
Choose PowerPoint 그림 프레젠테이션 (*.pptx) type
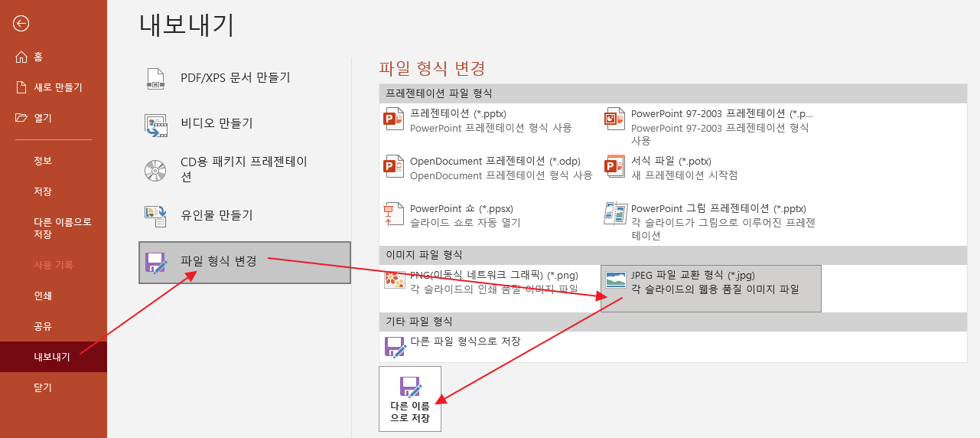click(711, 221)
